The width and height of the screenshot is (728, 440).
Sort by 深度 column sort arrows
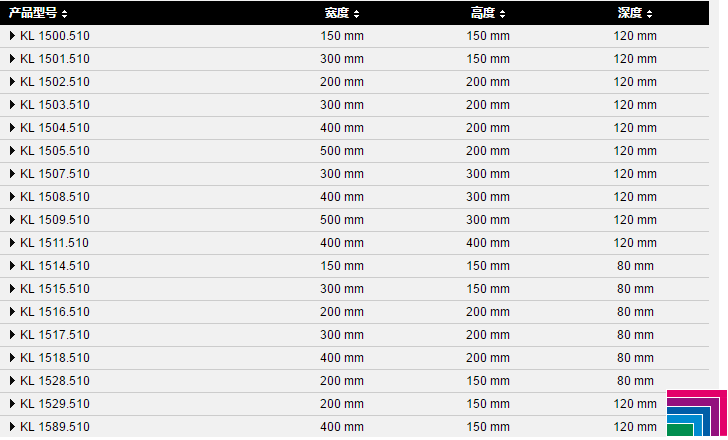tap(649, 14)
